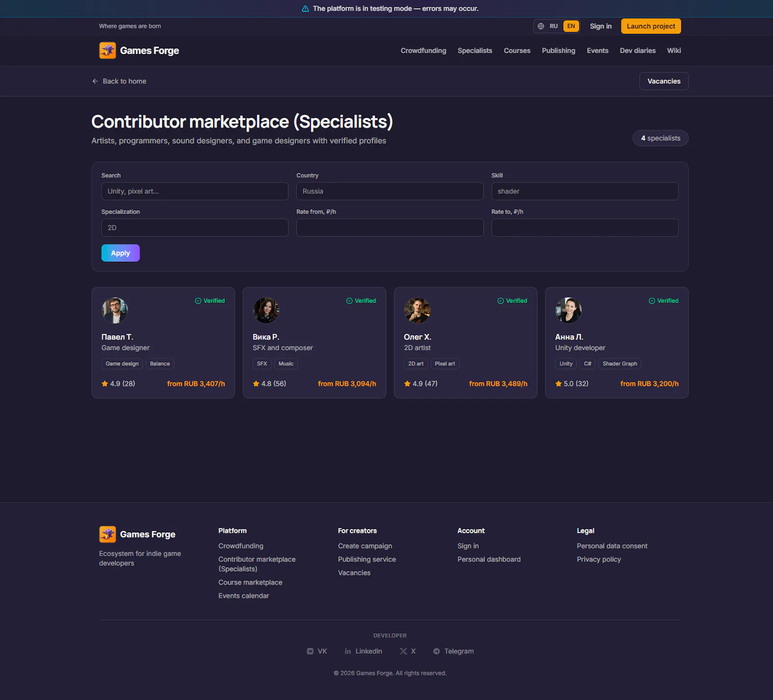
Task: Click the 4 specialists counter badge
Action: tap(660, 138)
